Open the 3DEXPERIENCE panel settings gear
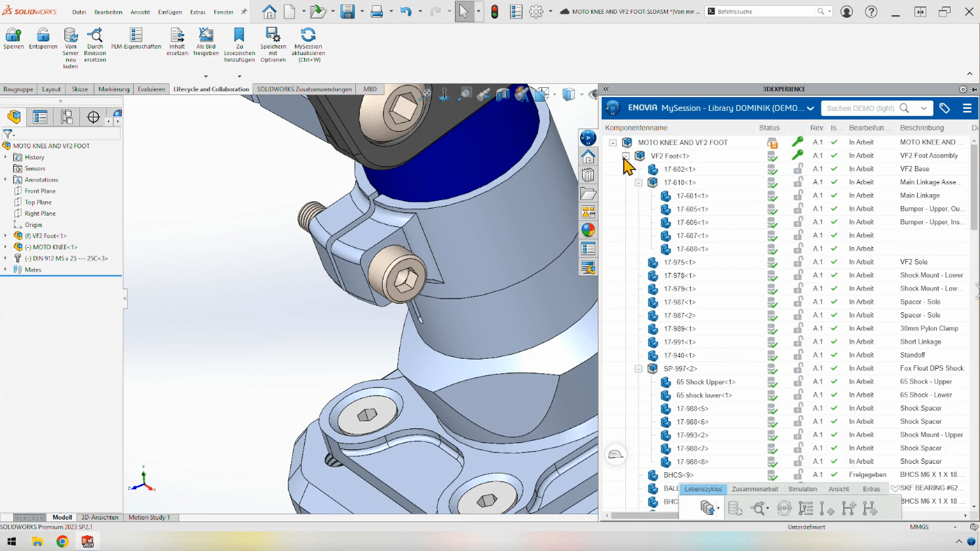This screenshot has height=551, width=980. (x=962, y=89)
